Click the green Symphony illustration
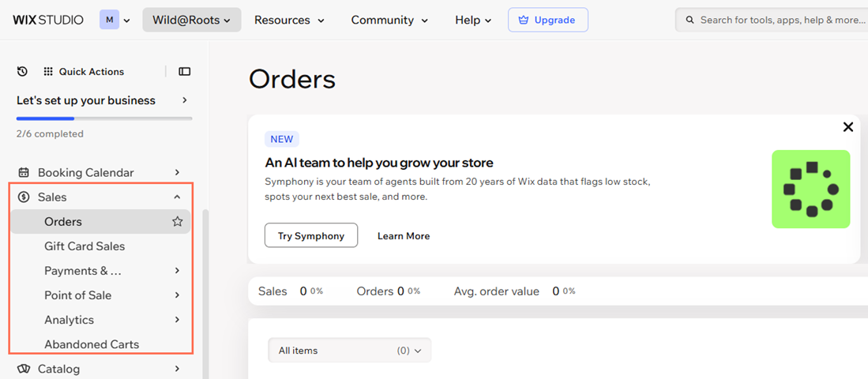This screenshot has width=868, height=379. pos(810,189)
